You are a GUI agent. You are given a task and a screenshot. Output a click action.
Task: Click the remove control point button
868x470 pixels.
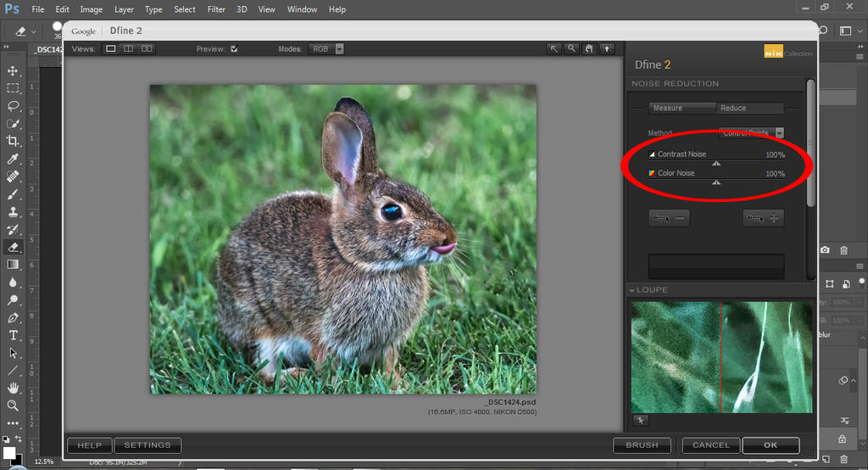point(669,218)
